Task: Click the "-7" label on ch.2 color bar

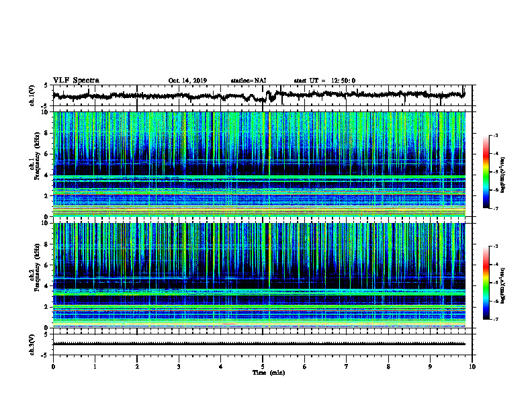Action: (x=495, y=319)
